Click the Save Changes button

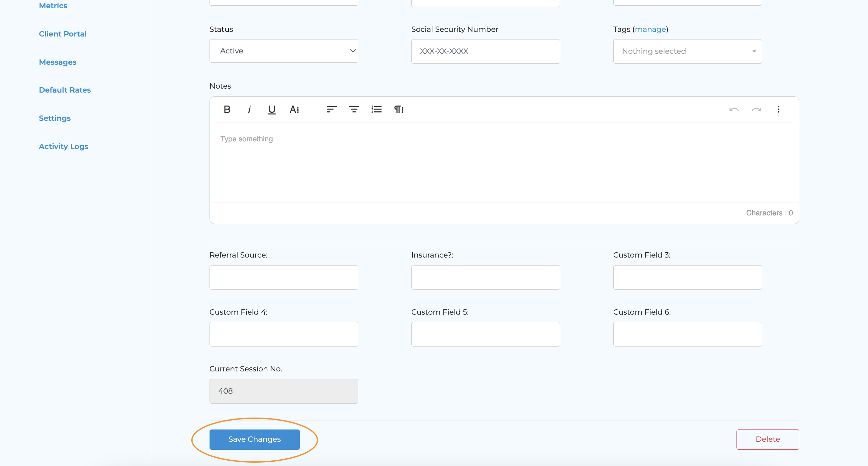pyautogui.click(x=254, y=439)
